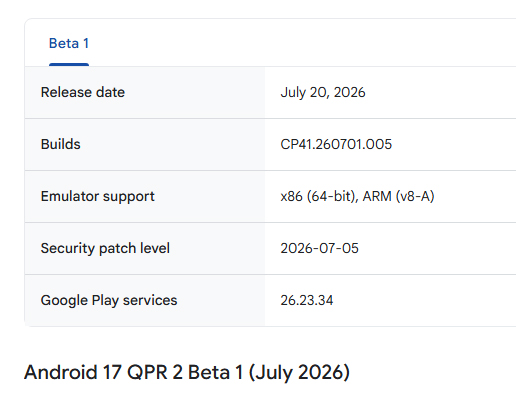516x395 pixels.
Task: Click the 'Security patch level' label
Action: [x=105, y=248]
